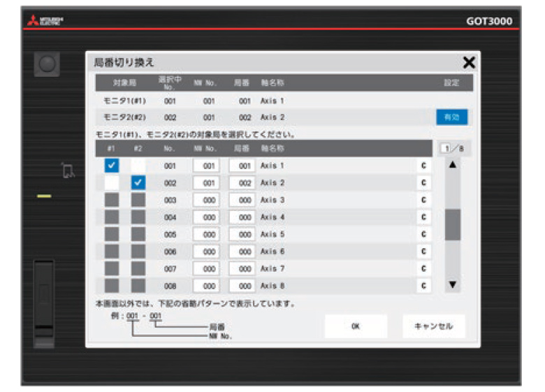Click the device icon on the left side
545x392 pixels.
pos(68,170)
